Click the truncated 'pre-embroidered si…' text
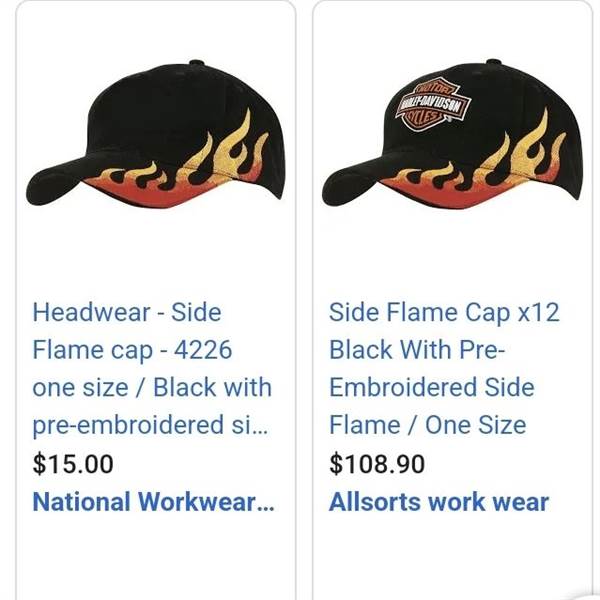This screenshot has height=600, width=600. 150,425
